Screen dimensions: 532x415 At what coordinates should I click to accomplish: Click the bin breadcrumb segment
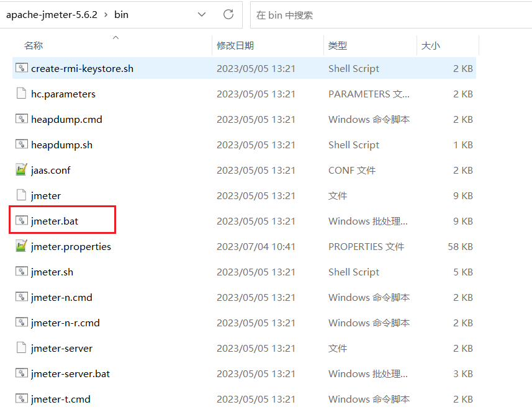[121, 15]
